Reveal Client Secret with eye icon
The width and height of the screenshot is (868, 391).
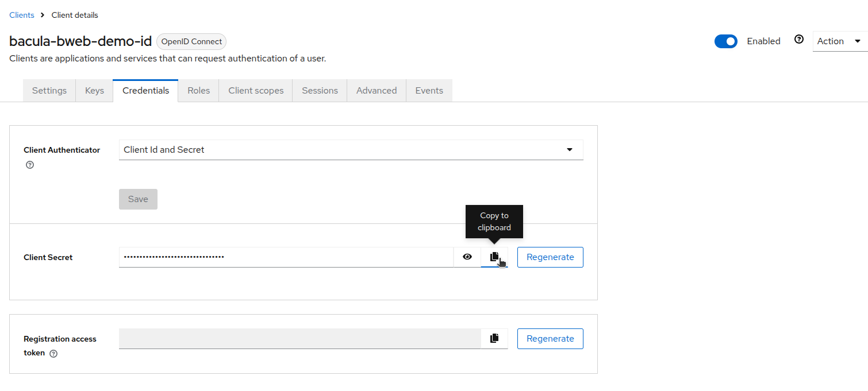point(467,257)
